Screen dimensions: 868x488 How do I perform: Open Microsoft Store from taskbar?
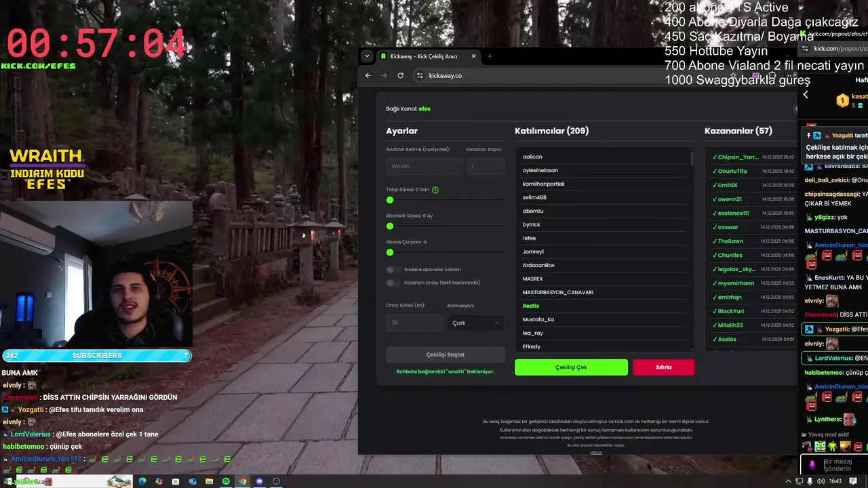coord(176,481)
